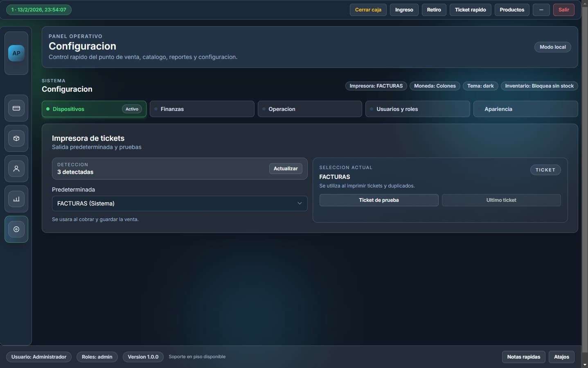The height and width of the screenshot is (368, 588).
Task: Select the Configuracion icon at the sidebar bottom
Action: tap(16, 229)
